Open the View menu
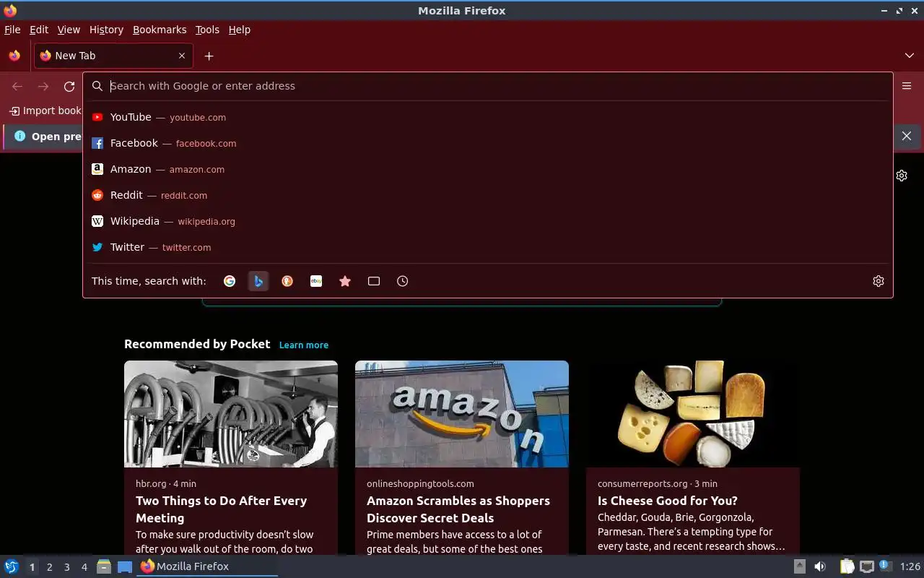Image resolution: width=924 pixels, height=578 pixels. (x=69, y=30)
